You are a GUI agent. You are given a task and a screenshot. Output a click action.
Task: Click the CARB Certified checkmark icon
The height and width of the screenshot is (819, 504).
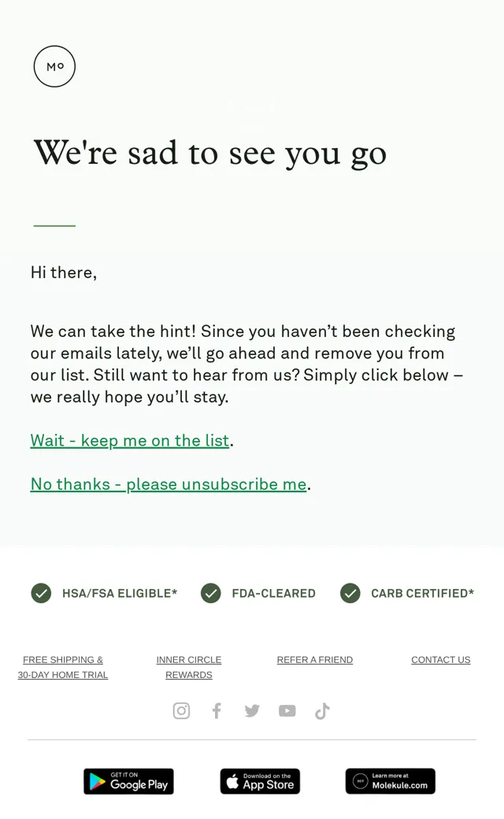point(350,593)
